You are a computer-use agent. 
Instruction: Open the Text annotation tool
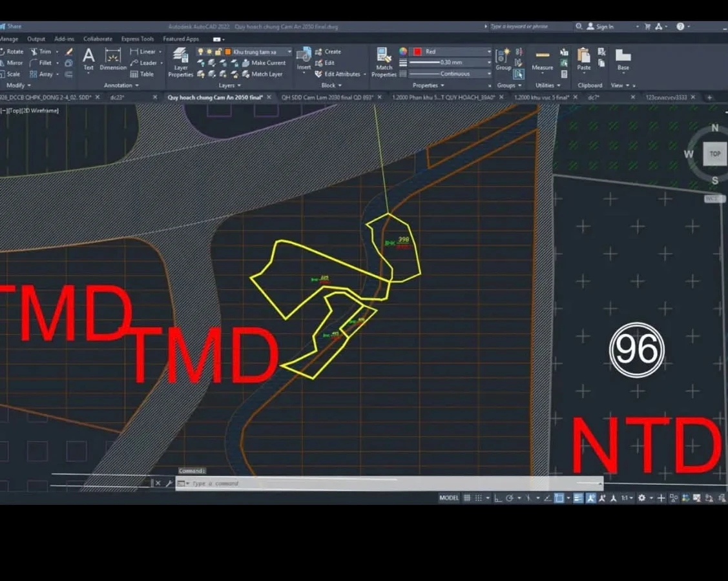point(88,60)
